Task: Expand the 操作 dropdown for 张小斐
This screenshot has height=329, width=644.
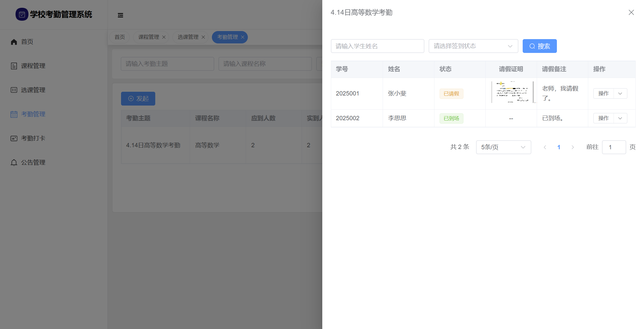Action: coord(620,93)
